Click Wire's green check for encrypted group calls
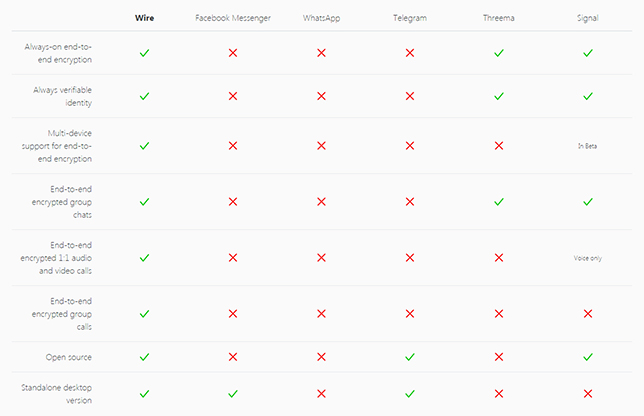 point(144,314)
